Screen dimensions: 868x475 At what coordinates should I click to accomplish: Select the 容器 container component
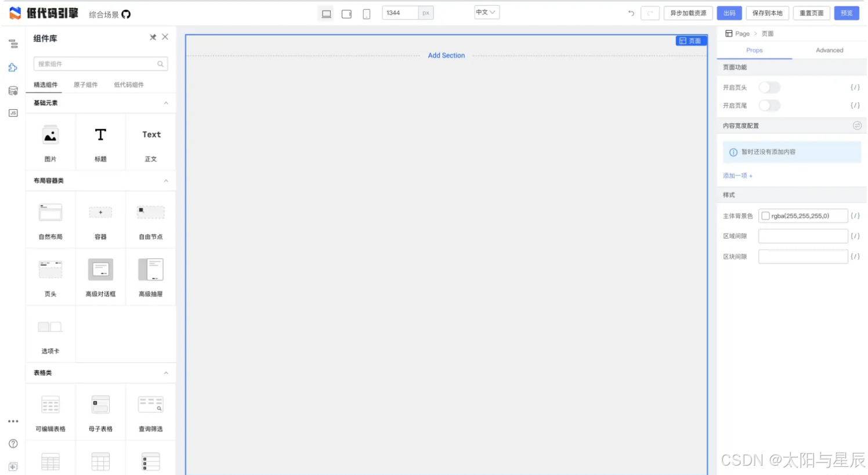[100, 220]
